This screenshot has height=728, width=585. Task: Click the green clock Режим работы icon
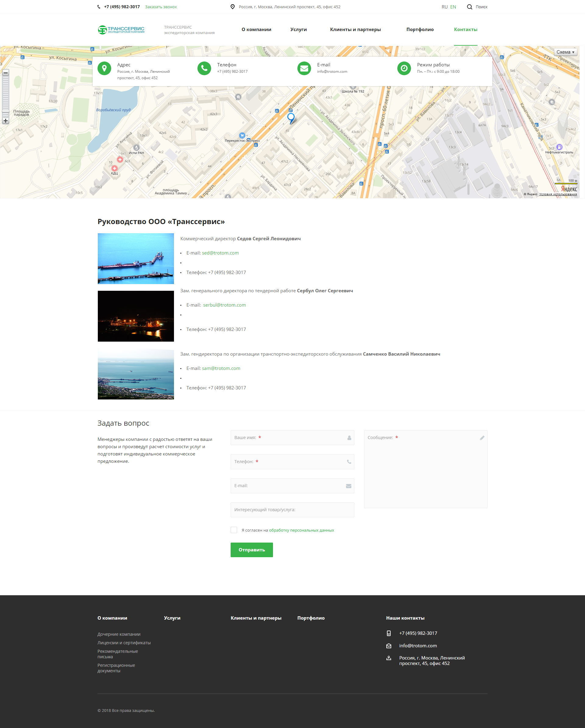(x=404, y=68)
